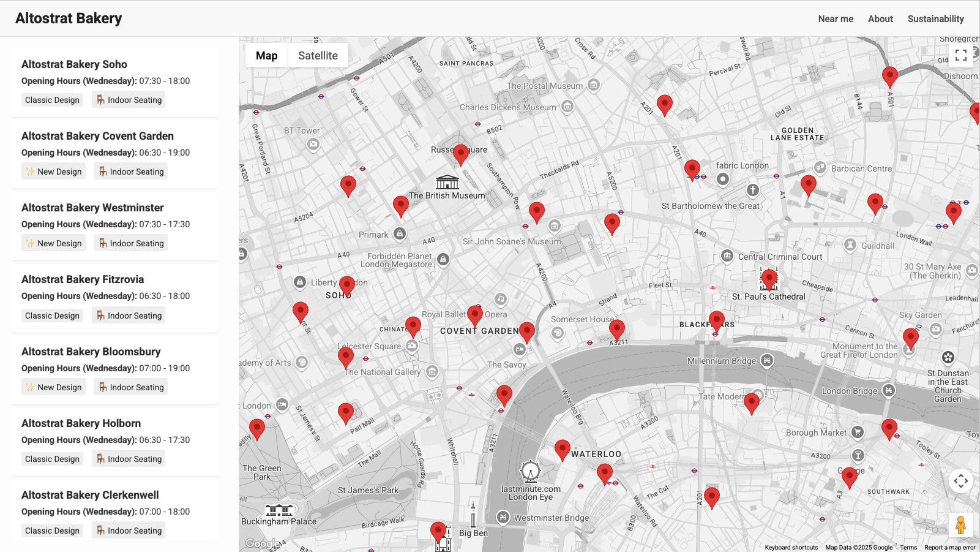
Task: Switch to Satellite map view
Action: pyautogui.click(x=318, y=55)
